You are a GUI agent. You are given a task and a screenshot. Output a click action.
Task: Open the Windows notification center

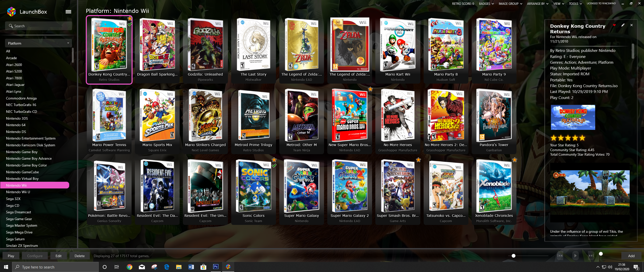click(636, 267)
